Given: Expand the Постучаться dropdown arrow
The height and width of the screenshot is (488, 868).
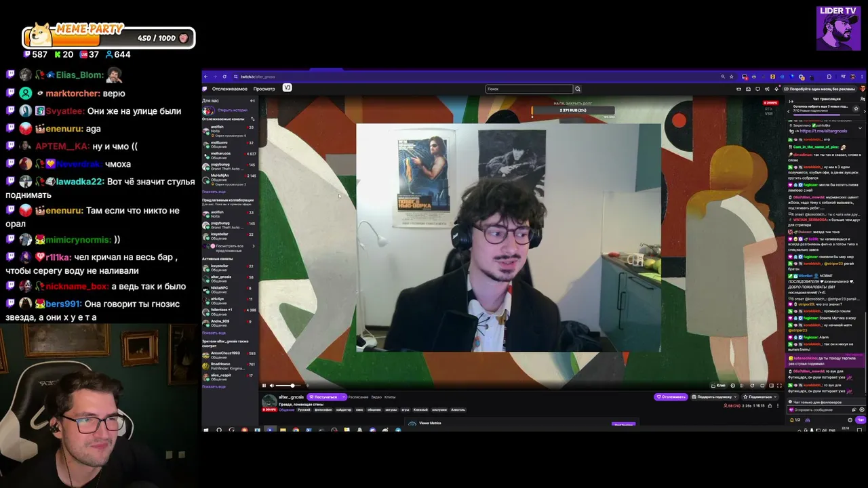Looking at the screenshot, I should (343, 397).
